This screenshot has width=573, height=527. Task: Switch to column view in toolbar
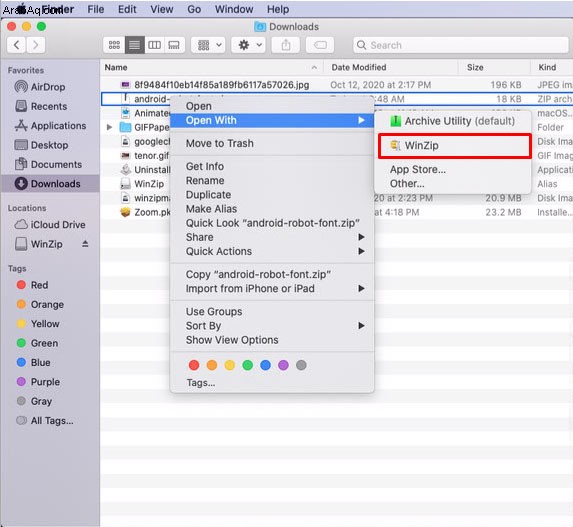[x=154, y=45]
